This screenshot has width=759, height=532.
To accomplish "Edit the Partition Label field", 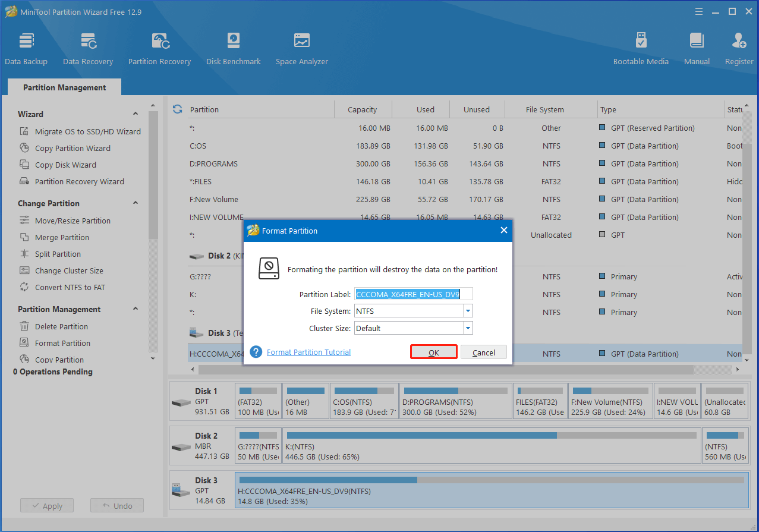I will pyautogui.click(x=414, y=294).
